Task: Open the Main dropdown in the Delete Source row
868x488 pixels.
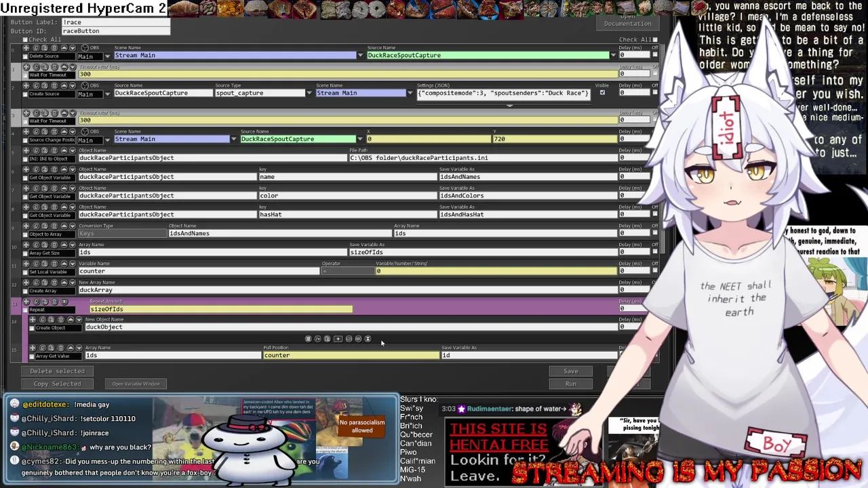Action: pos(107,56)
